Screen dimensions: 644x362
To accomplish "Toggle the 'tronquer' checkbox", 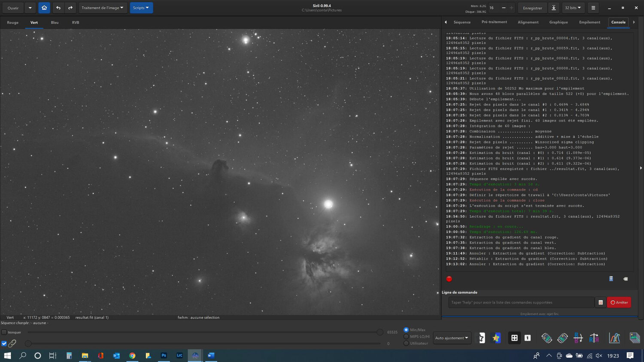I will (4, 332).
